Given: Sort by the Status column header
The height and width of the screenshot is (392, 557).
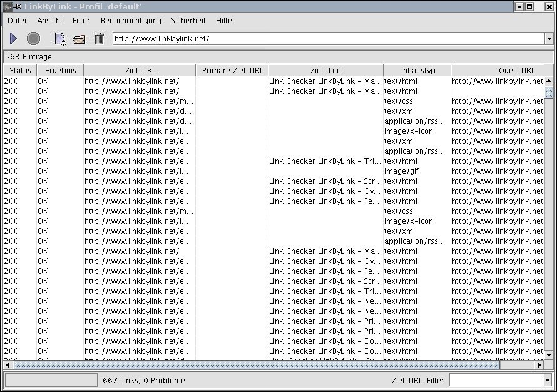Looking at the screenshot, I should pos(20,70).
